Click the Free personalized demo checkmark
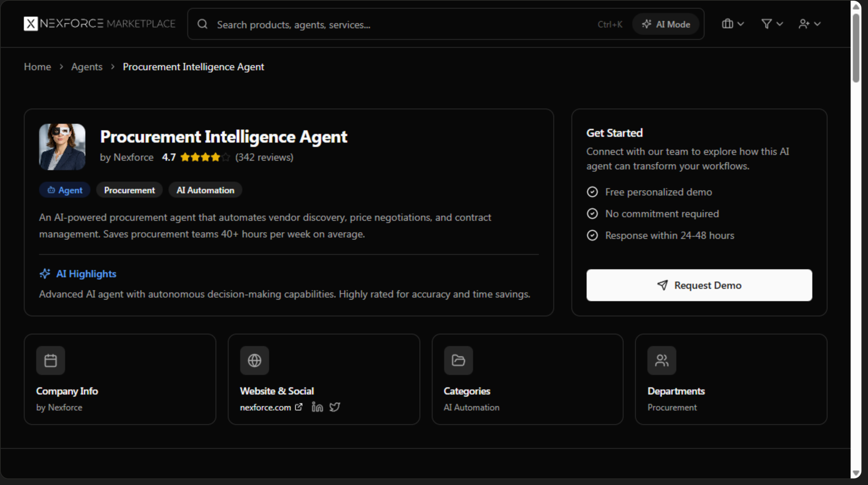This screenshot has width=868, height=485. [x=592, y=192]
